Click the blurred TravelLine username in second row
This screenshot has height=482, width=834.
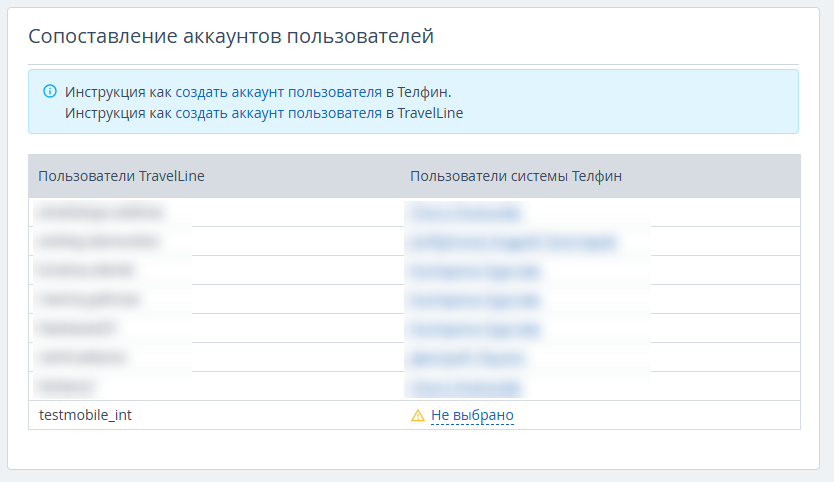pyautogui.click(x=97, y=241)
